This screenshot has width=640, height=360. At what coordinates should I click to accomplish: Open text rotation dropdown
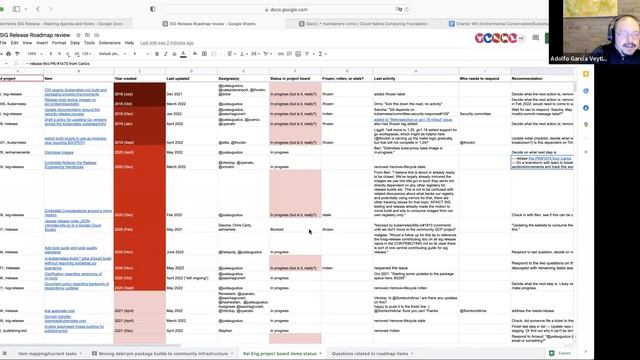[267, 54]
